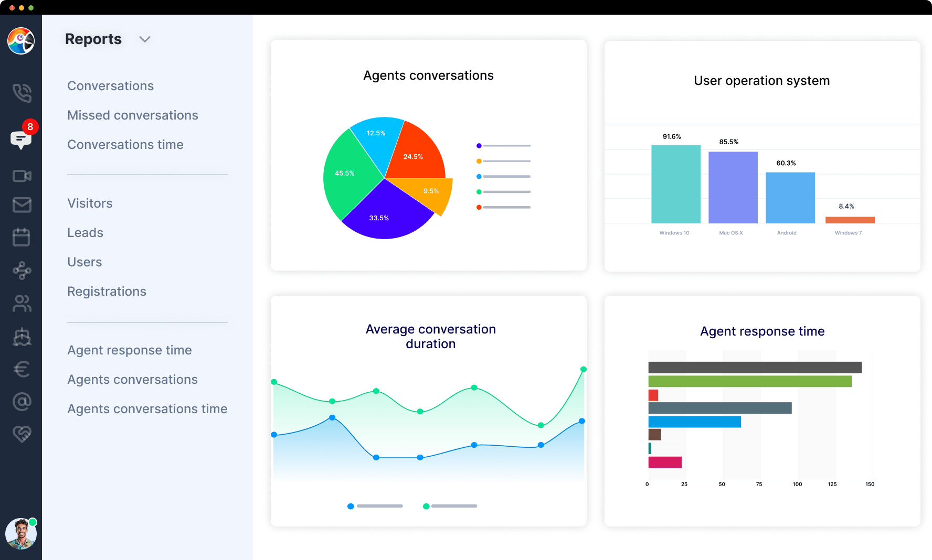The width and height of the screenshot is (932, 560).
Task: Select Missed conversations report
Action: [132, 115]
